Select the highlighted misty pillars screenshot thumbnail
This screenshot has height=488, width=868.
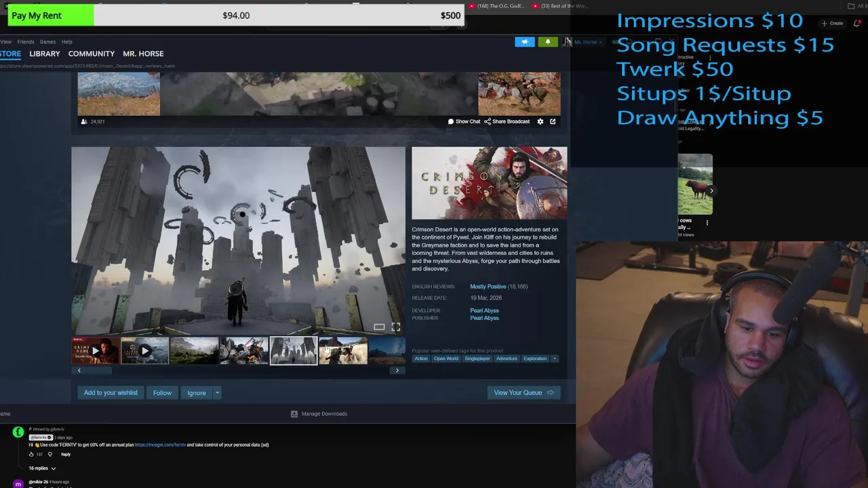[x=294, y=351]
